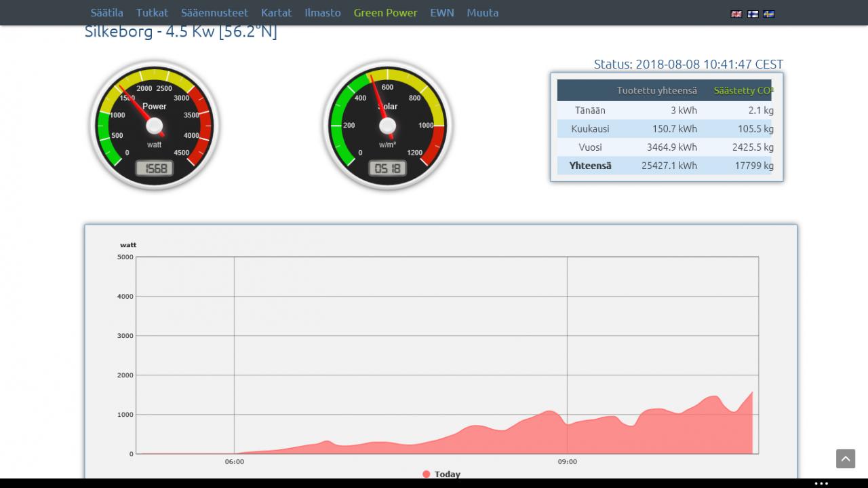Select the Vuosi row label

click(591, 147)
